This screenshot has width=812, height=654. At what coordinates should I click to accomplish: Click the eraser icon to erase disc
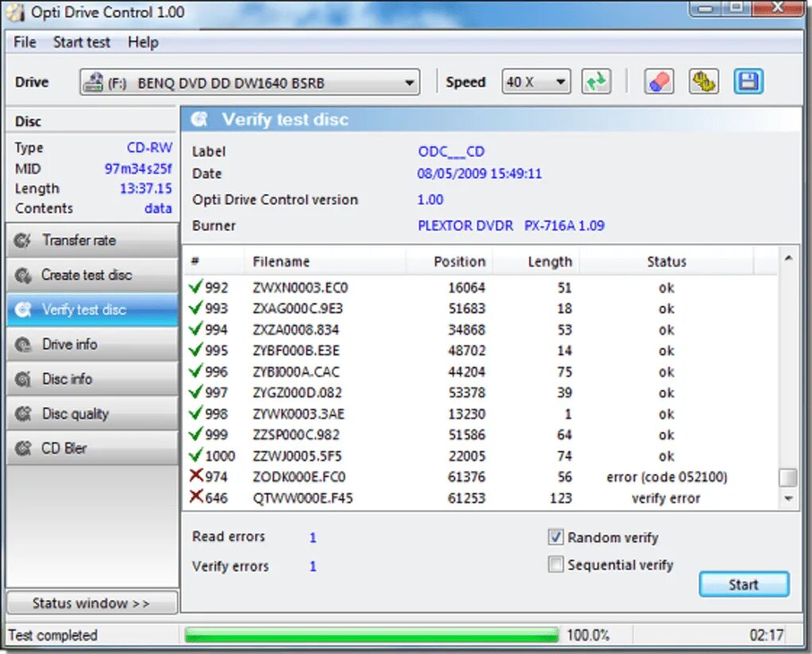tap(658, 82)
